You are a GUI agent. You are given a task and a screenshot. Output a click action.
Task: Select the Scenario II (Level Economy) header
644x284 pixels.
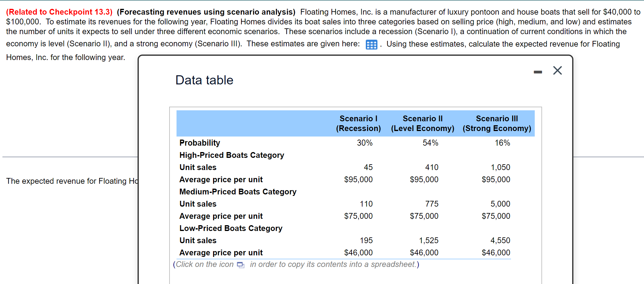point(422,123)
